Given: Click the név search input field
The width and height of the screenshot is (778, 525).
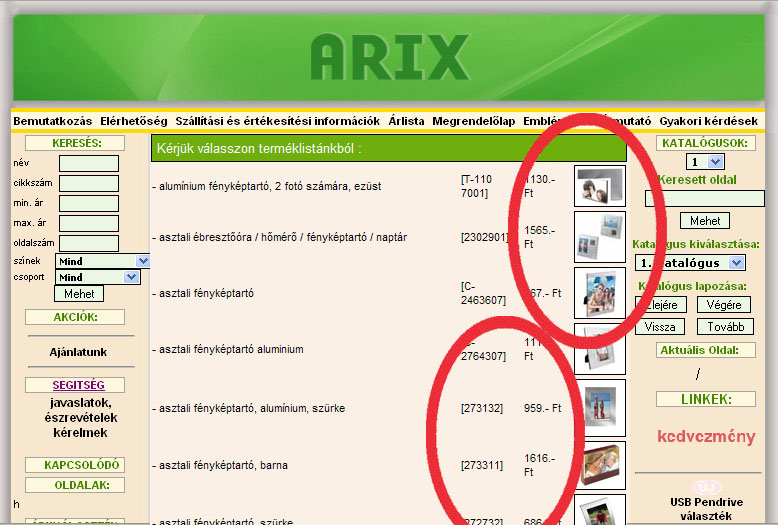Looking at the screenshot, I should click(89, 163).
